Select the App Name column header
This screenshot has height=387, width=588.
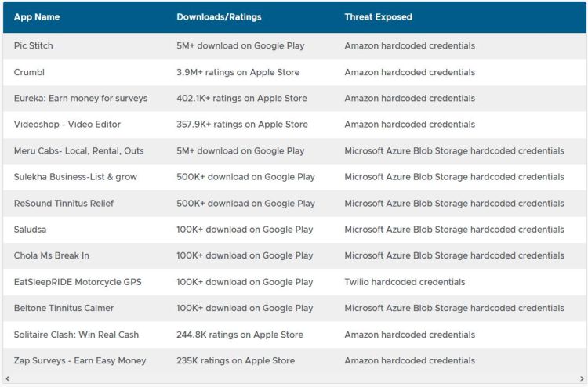(37, 17)
